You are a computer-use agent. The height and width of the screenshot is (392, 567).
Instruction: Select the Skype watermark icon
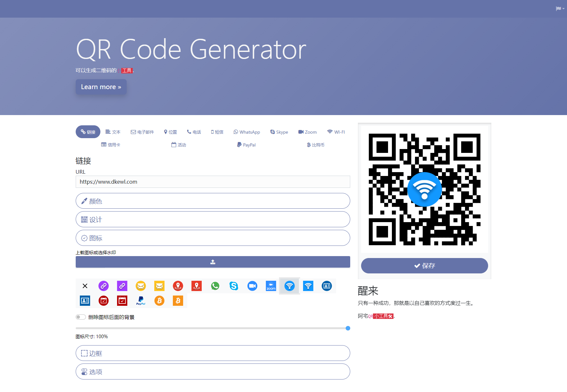tap(234, 286)
